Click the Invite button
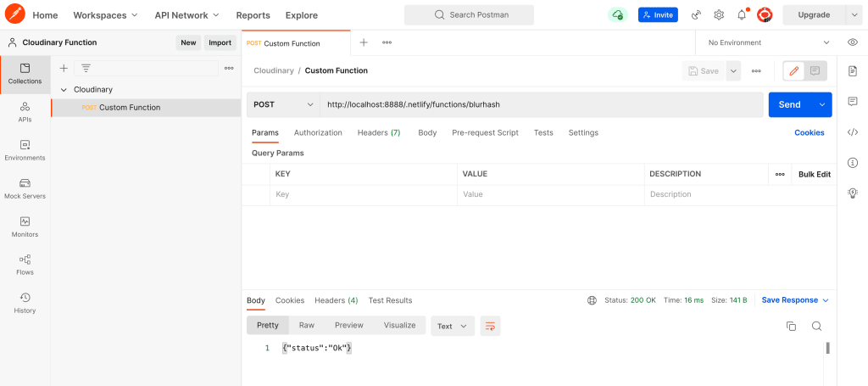Viewport: 868px width, 386px height. 658,15
